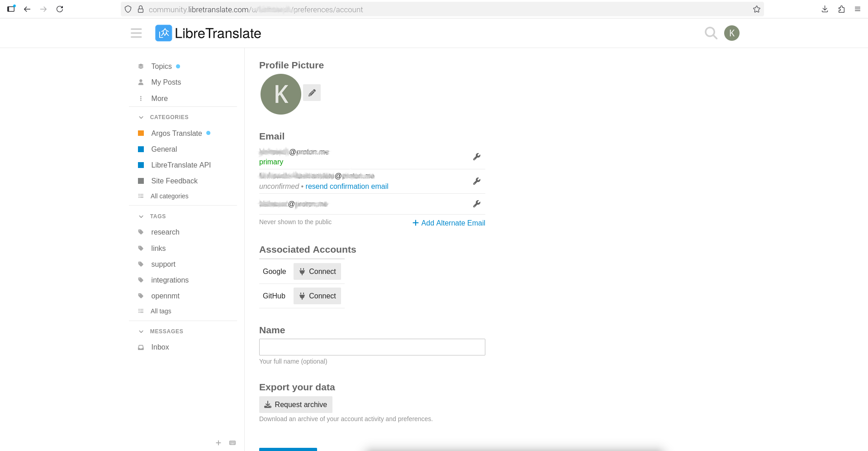Click the Name text field
The image size is (868, 451).
pyautogui.click(x=372, y=347)
